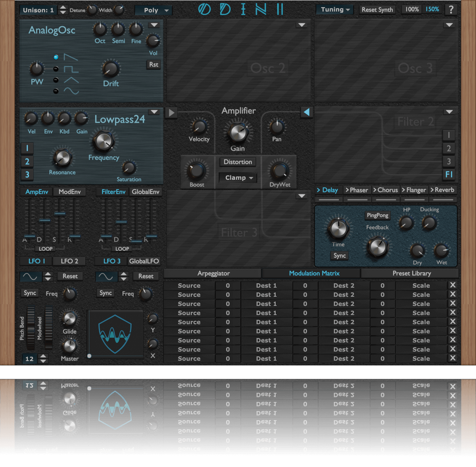Set GUI size to 150%
The width and height of the screenshot is (476, 467).
(x=432, y=9)
